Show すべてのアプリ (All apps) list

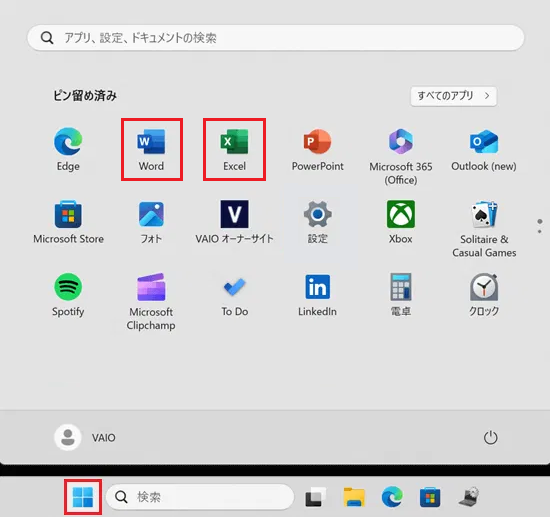454,96
